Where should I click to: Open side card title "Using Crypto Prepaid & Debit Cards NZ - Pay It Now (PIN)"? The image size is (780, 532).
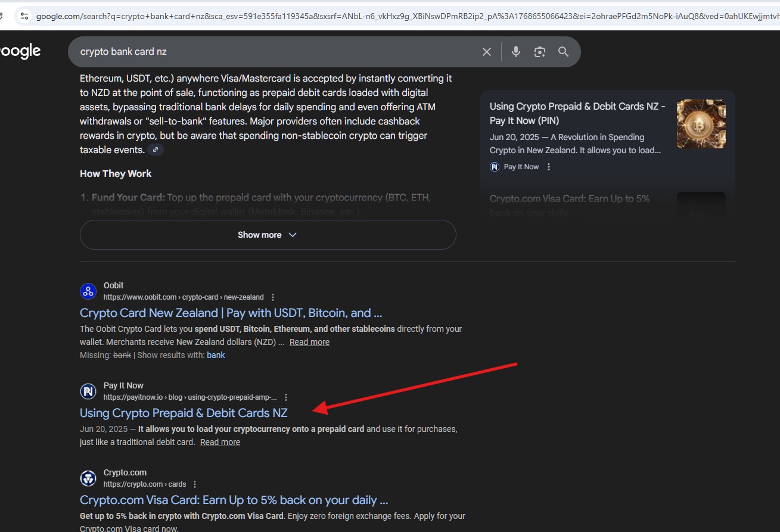tap(577, 113)
